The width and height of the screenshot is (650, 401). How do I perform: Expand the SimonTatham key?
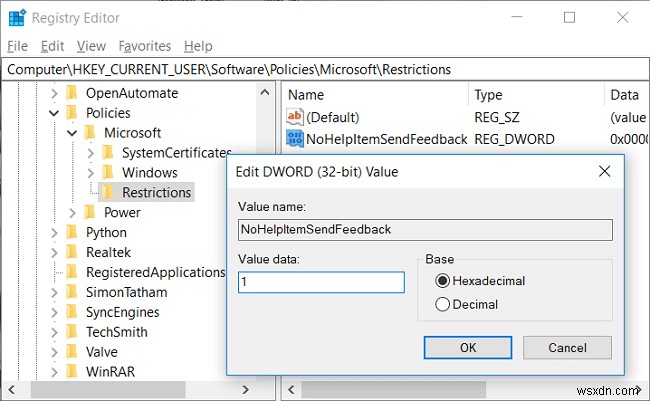54,292
